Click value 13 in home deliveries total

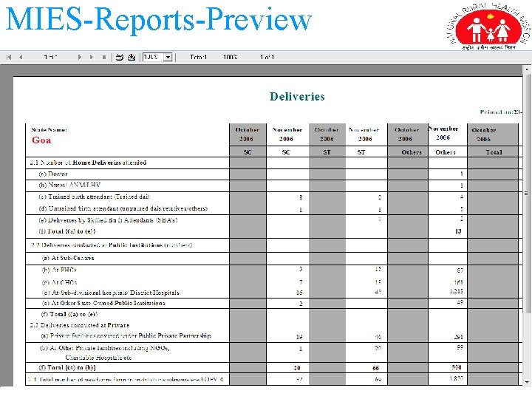(x=458, y=231)
